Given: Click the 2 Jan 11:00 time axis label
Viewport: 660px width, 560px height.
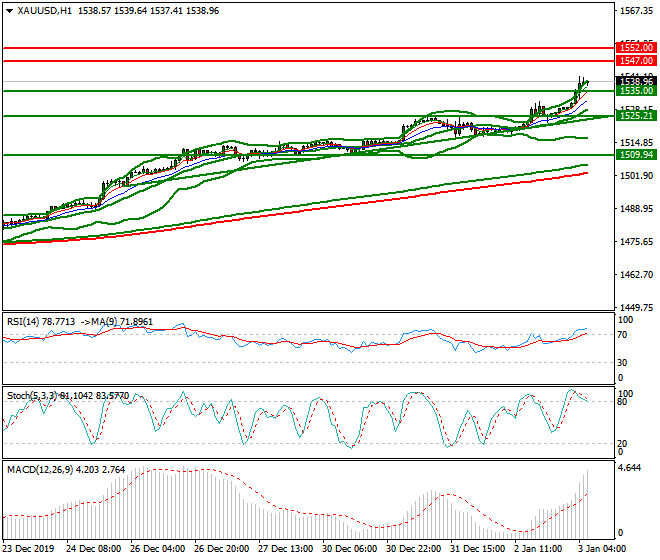Looking at the screenshot, I should pyautogui.click(x=538, y=549).
